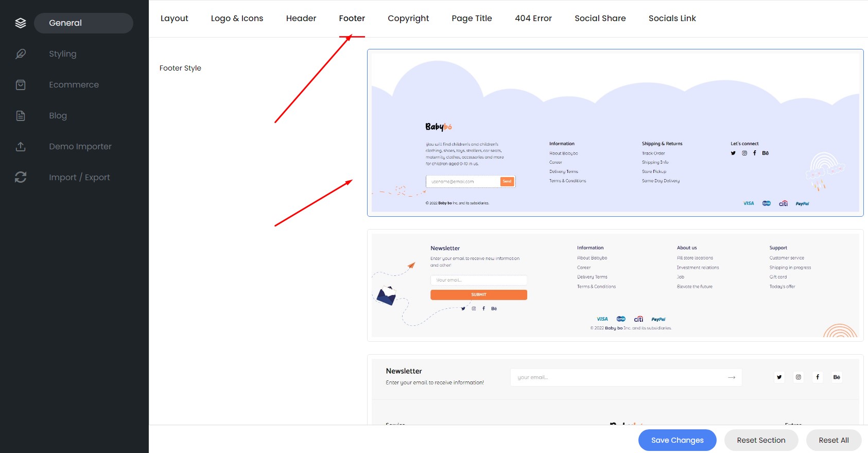Click the Ecommerce shopping bag icon
The width and height of the screenshot is (868, 453).
(21, 85)
